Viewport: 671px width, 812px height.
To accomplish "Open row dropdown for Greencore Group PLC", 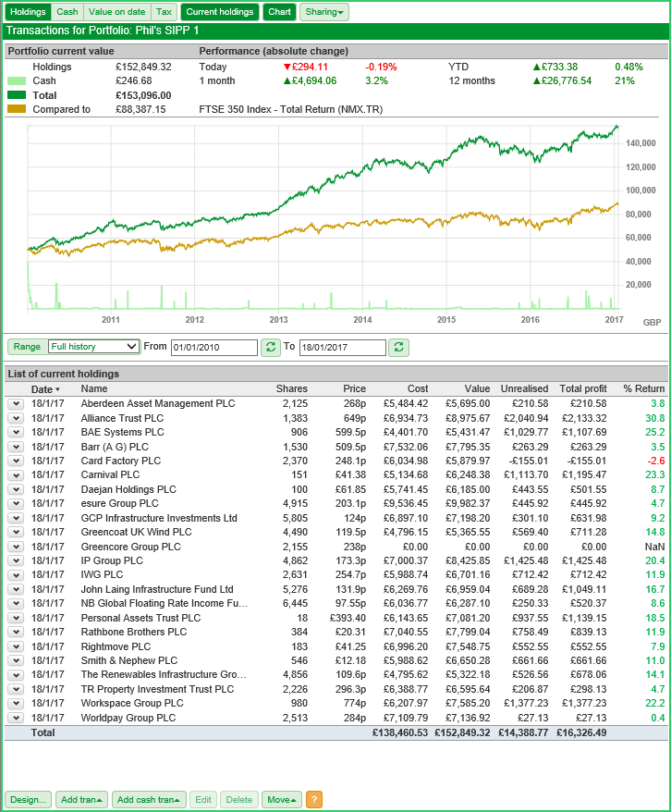I will click(16, 547).
